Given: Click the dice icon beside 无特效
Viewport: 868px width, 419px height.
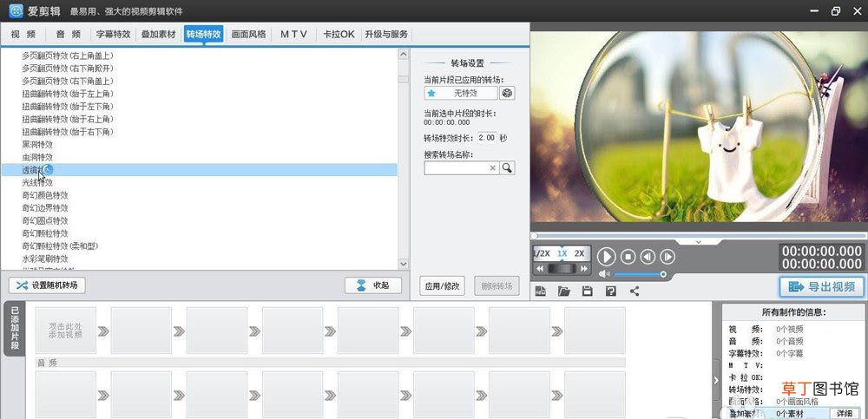Looking at the screenshot, I should (507, 93).
